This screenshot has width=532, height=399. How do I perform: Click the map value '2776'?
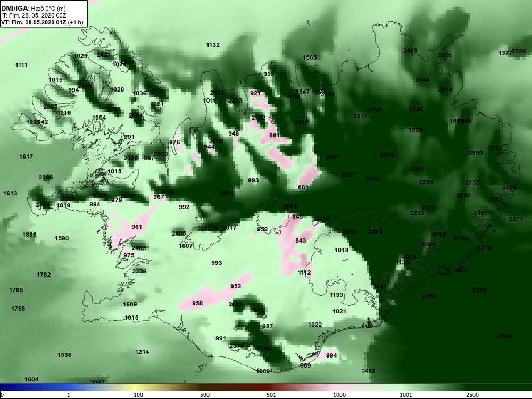(x=211, y=228)
